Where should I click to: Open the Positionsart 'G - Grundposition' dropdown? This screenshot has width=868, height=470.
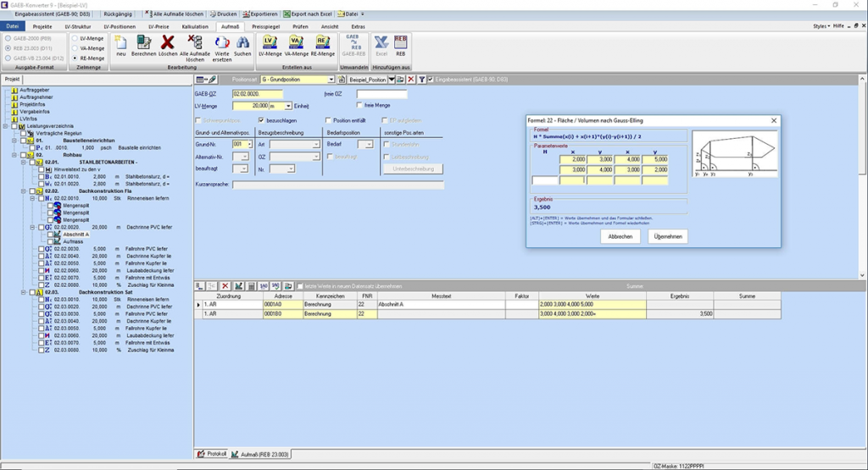[x=331, y=80]
